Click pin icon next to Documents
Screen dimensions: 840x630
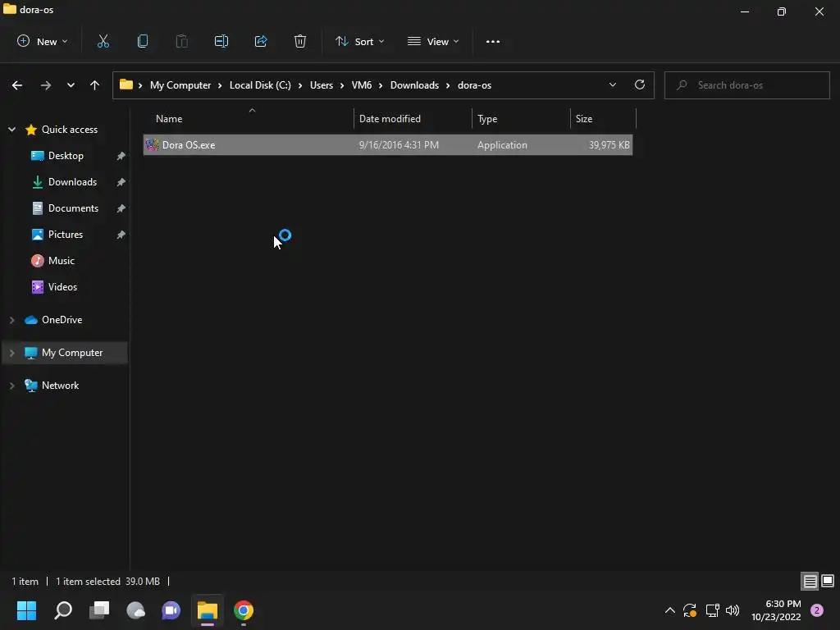click(121, 208)
